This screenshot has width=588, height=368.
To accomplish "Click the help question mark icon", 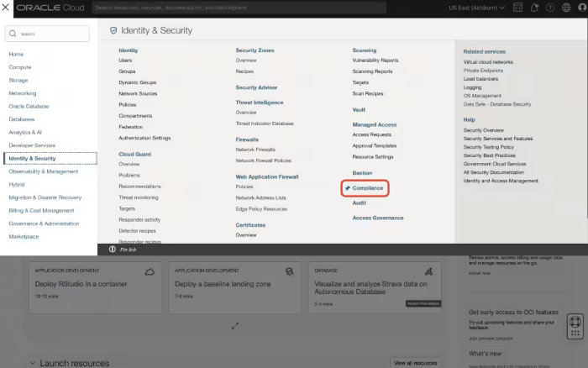I will point(549,8).
